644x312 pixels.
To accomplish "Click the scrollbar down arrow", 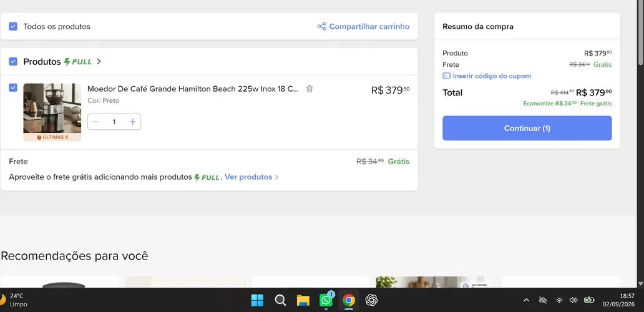I will point(640,284).
